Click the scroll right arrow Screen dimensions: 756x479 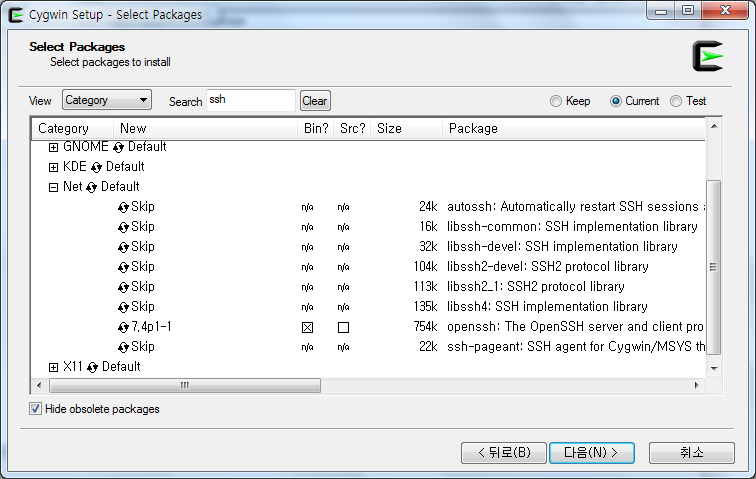pos(697,385)
